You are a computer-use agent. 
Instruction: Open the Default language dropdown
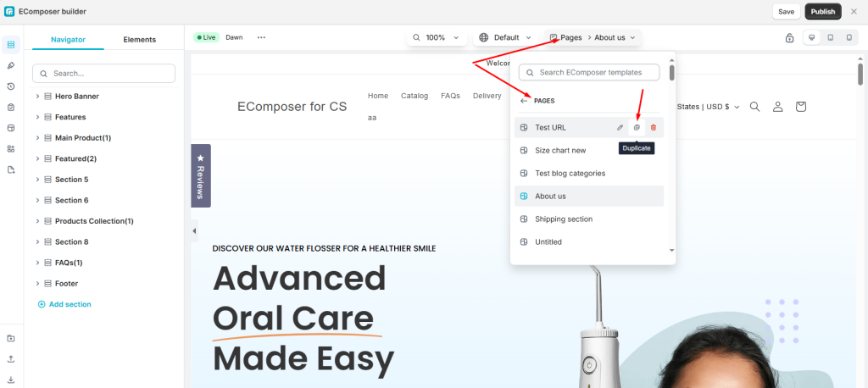tap(505, 37)
